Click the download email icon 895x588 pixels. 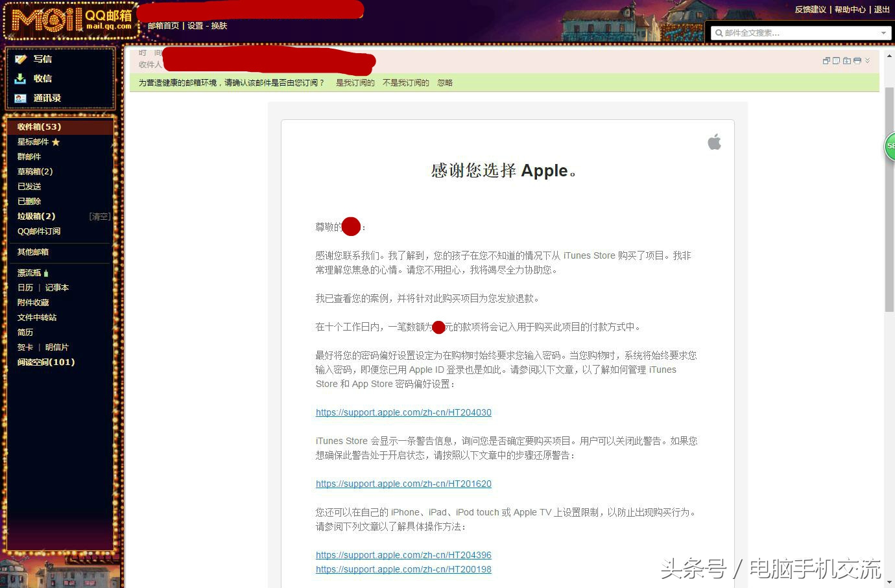click(x=847, y=60)
